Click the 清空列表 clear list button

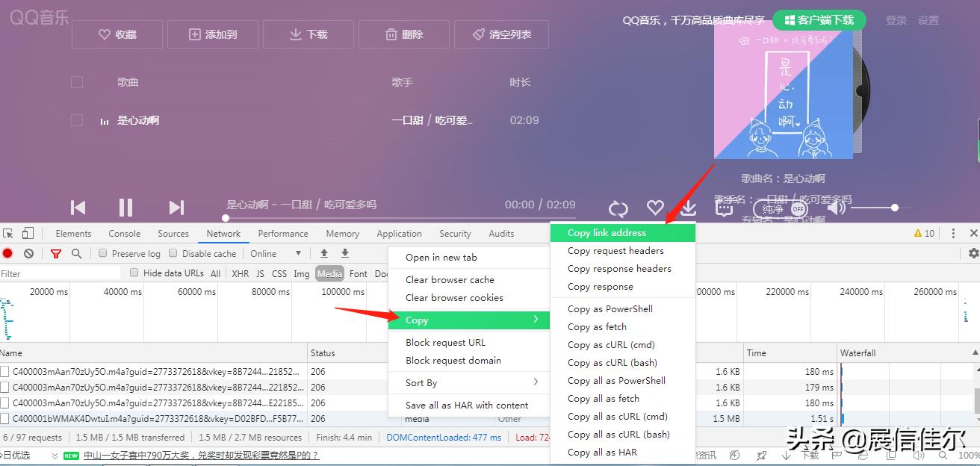pyautogui.click(x=502, y=34)
